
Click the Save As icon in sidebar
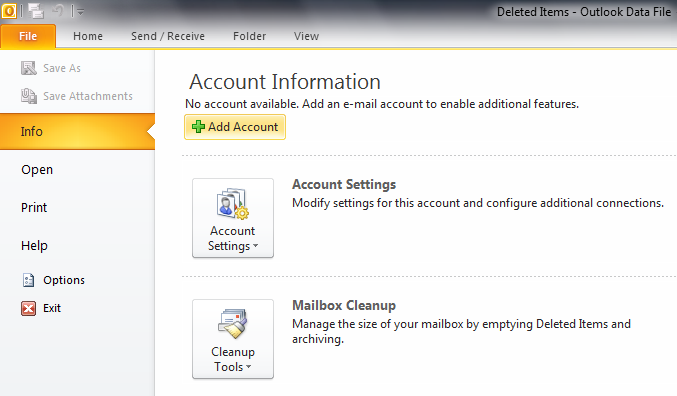pos(29,68)
